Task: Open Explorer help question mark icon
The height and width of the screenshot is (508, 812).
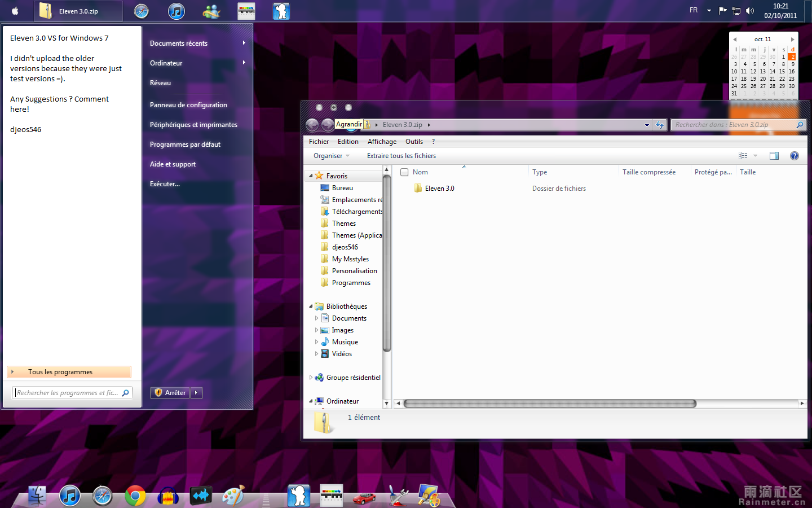Action: coord(795,156)
